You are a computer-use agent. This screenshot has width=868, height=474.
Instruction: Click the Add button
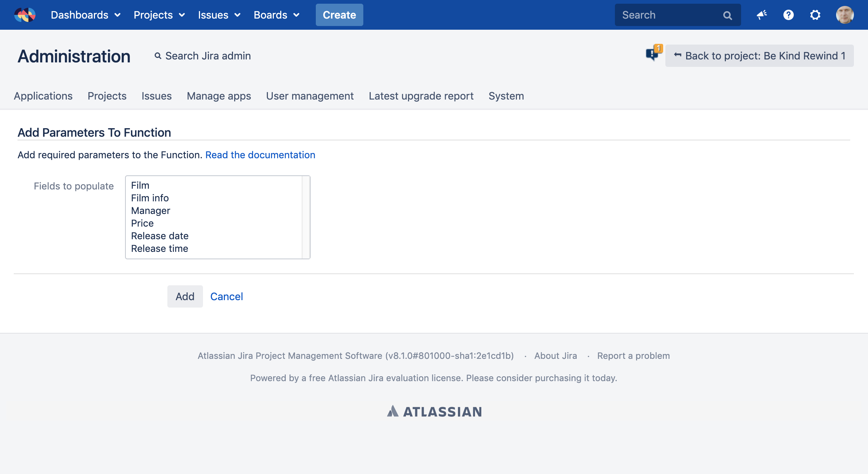click(185, 296)
